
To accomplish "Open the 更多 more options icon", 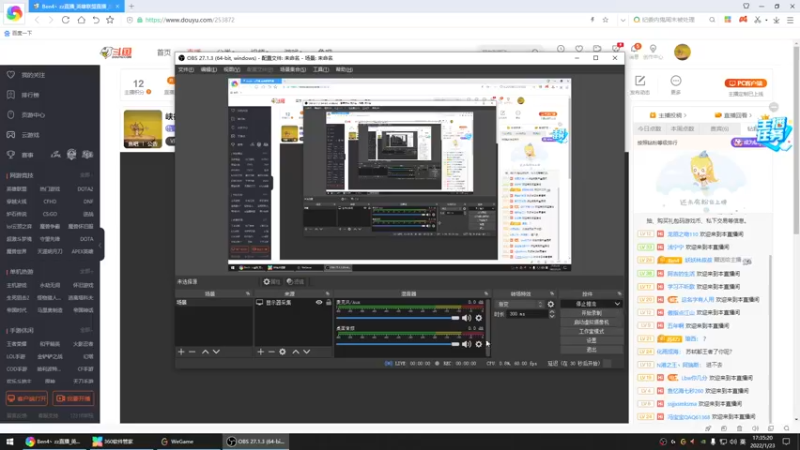I will coord(676,81).
